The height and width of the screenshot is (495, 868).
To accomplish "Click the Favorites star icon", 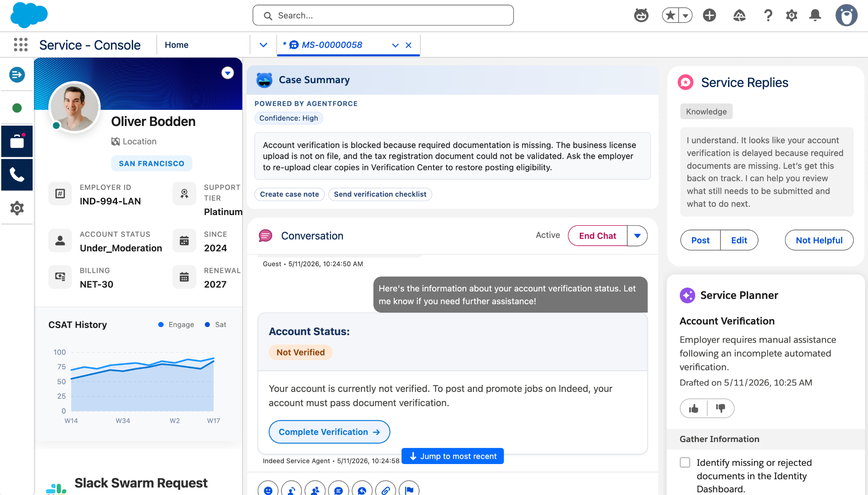I will (x=670, y=16).
